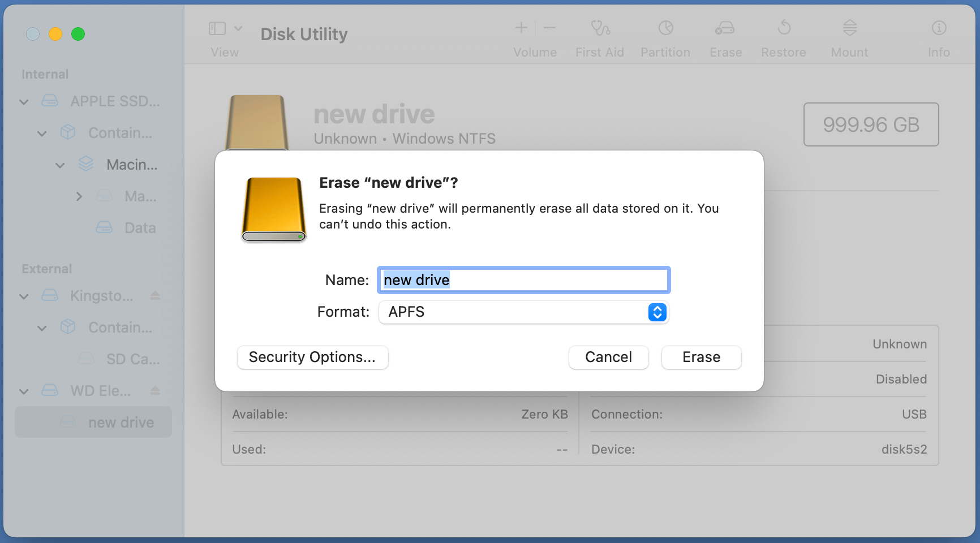This screenshot has width=980, height=543.
Task: Run First Aid from the toolbar
Action: (600, 34)
